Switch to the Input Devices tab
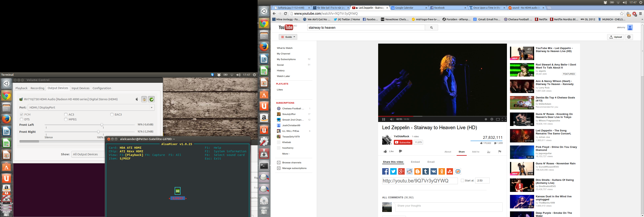This screenshot has height=217, width=644. click(x=80, y=88)
